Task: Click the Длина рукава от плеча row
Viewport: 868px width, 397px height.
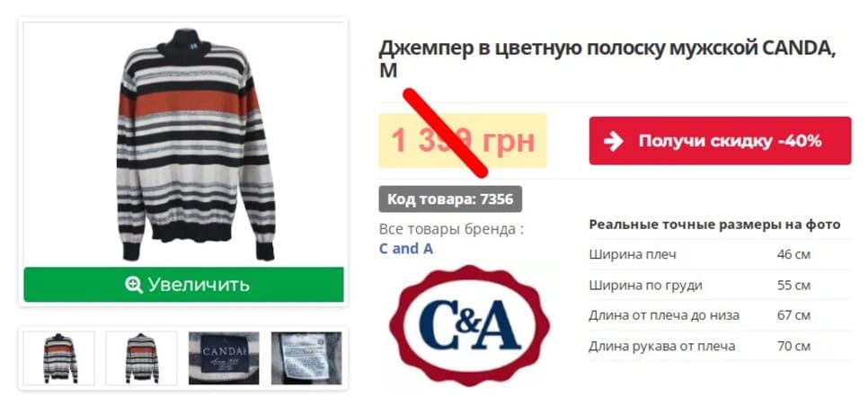Action: pos(720,346)
